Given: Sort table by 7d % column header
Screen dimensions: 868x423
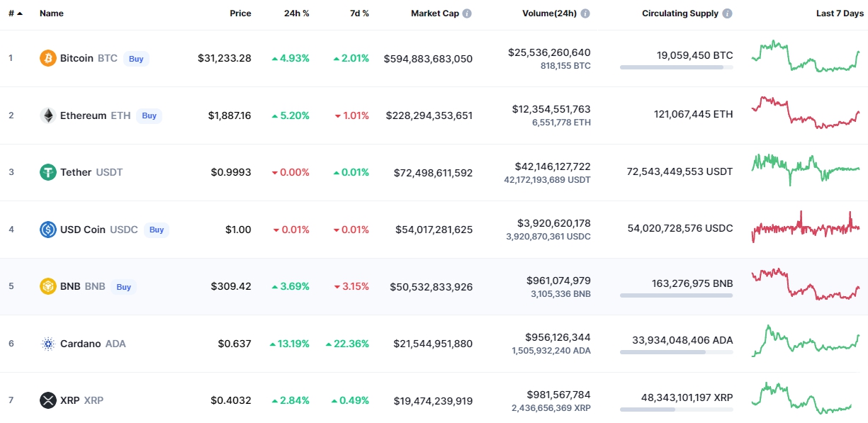Looking at the screenshot, I should tap(359, 13).
